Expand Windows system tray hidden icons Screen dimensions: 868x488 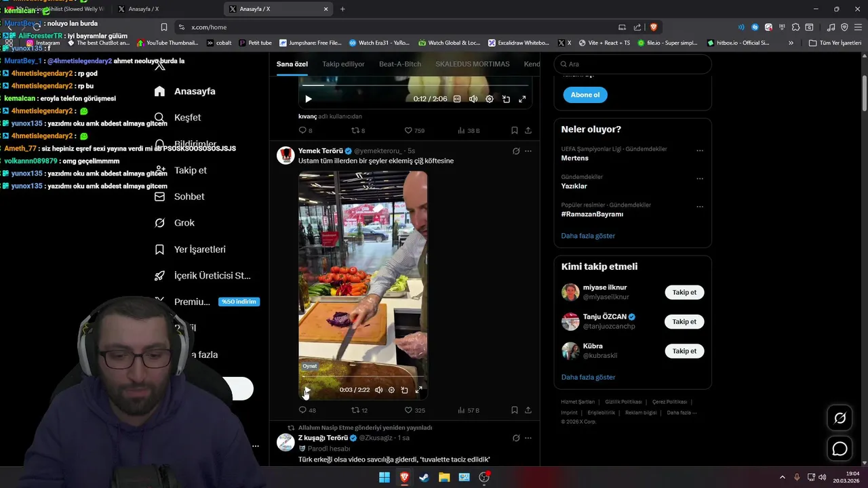782,477
